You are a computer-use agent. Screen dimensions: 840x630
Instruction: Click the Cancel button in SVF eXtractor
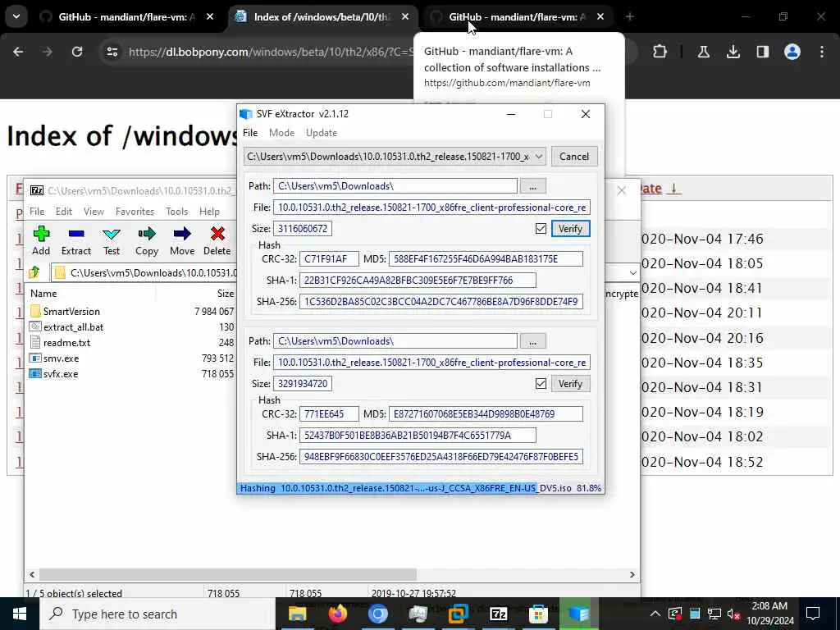click(573, 157)
